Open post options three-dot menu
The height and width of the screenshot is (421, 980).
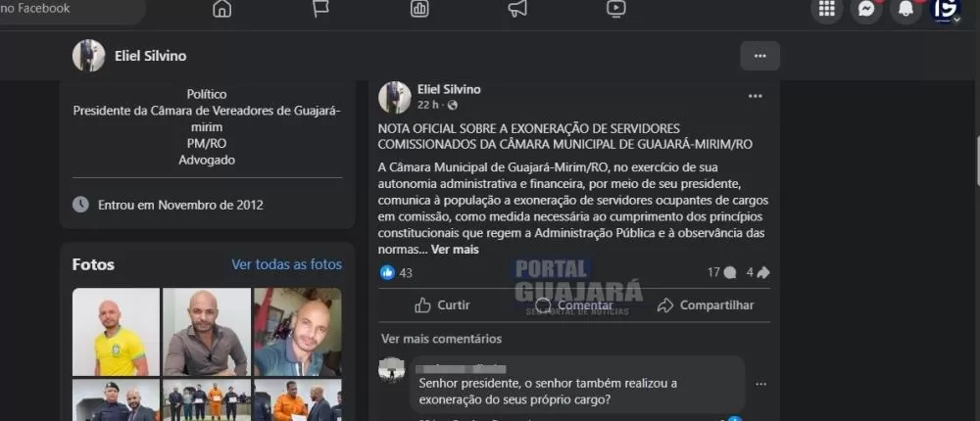(755, 96)
